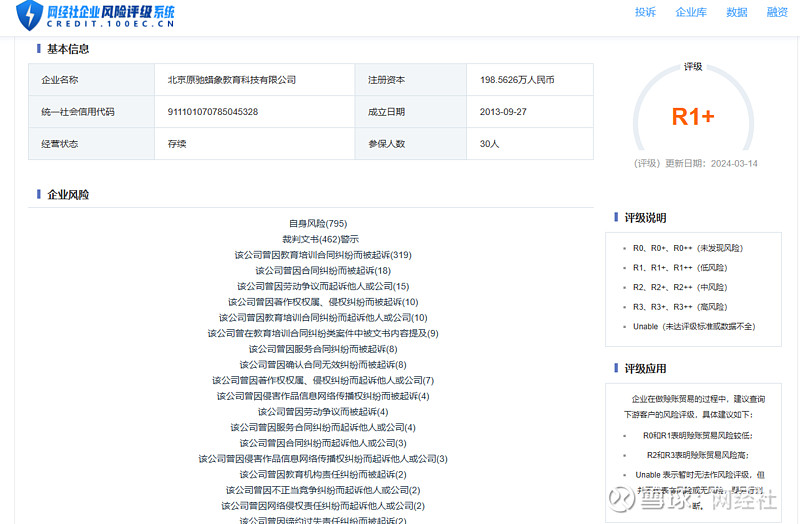The image size is (800, 524).
Task: Click the 自身风险(795) entry
Action: (x=318, y=223)
